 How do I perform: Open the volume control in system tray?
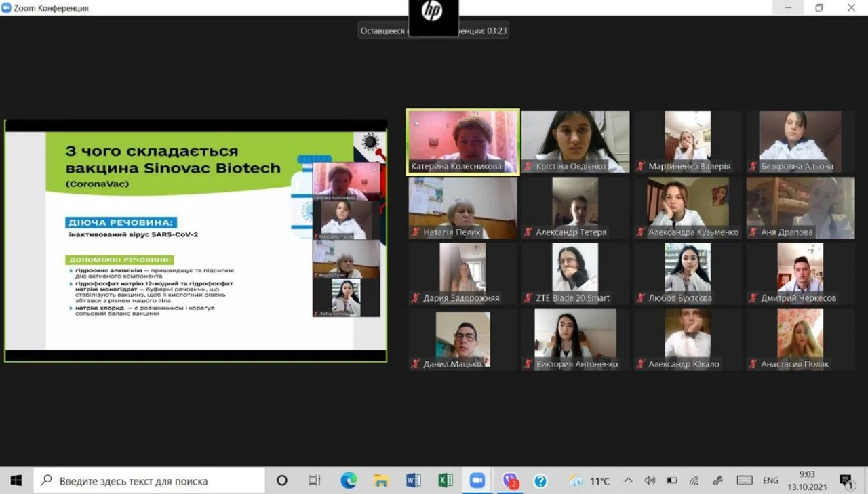[650, 480]
